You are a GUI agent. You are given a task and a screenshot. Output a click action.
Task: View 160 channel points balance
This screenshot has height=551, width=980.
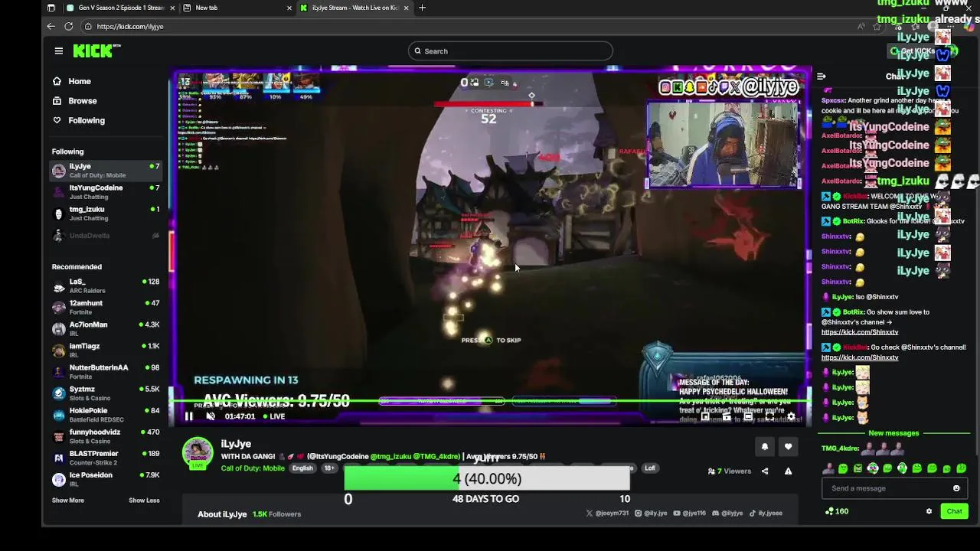pyautogui.click(x=836, y=511)
